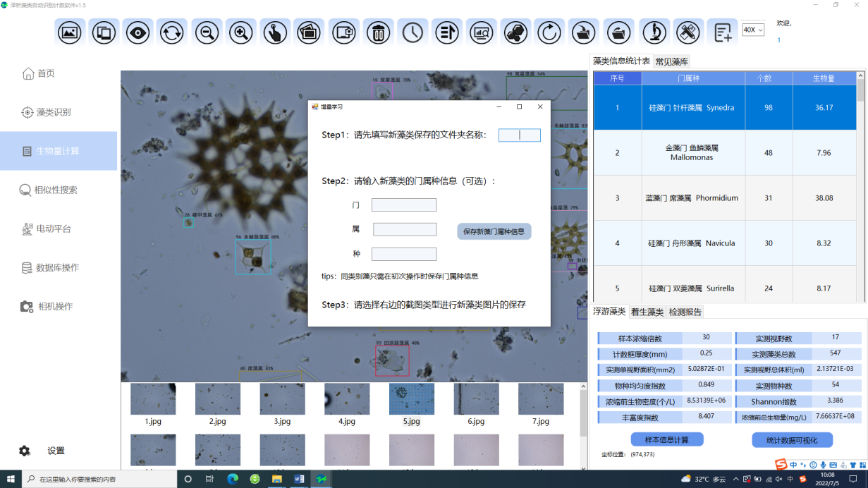Click the trash delete icon
The image size is (868, 488).
click(x=379, y=32)
